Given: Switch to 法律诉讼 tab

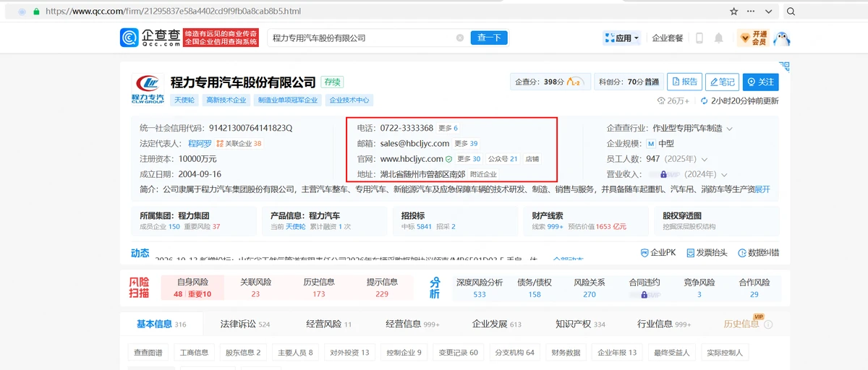Looking at the screenshot, I should coord(245,324).
